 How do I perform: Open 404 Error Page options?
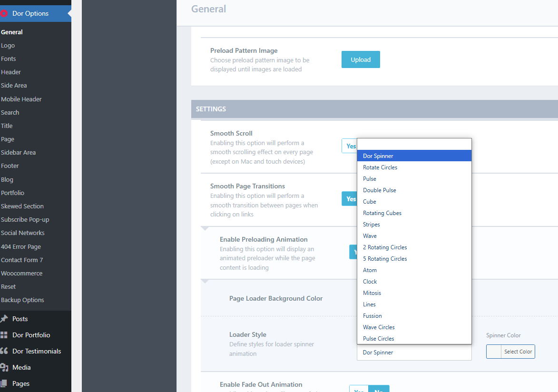21,246
